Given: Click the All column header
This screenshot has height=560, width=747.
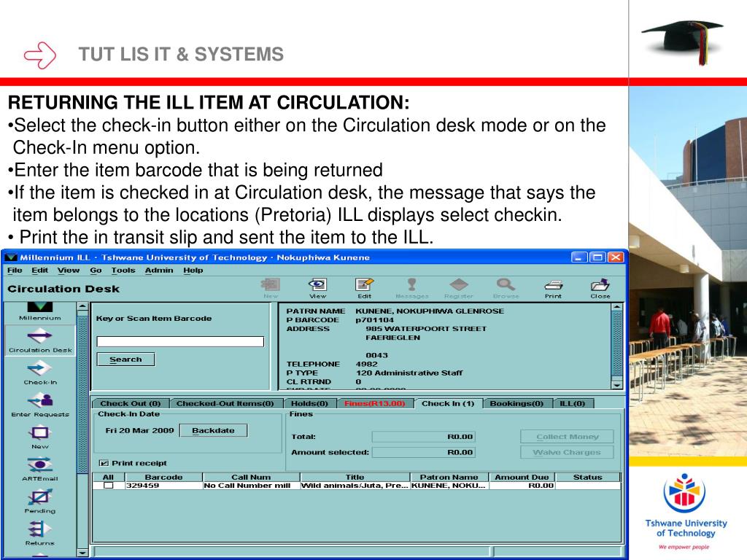Looking at the screenshot, I should pos(108,477).
